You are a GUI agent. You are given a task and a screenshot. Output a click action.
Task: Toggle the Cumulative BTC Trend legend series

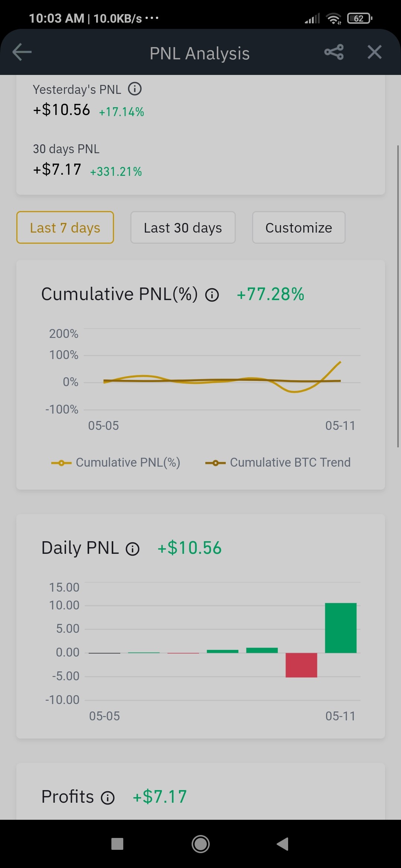tap(278, 463)
